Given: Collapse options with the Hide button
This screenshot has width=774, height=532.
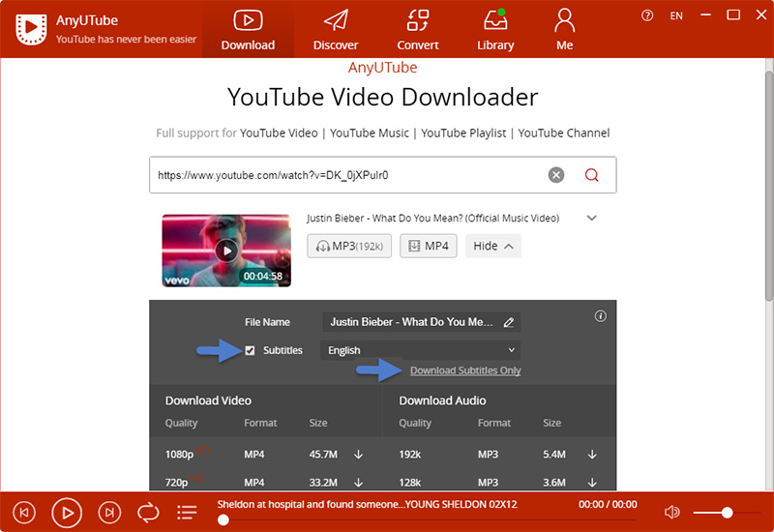Looking at the screenshot, I should [493, 246].
